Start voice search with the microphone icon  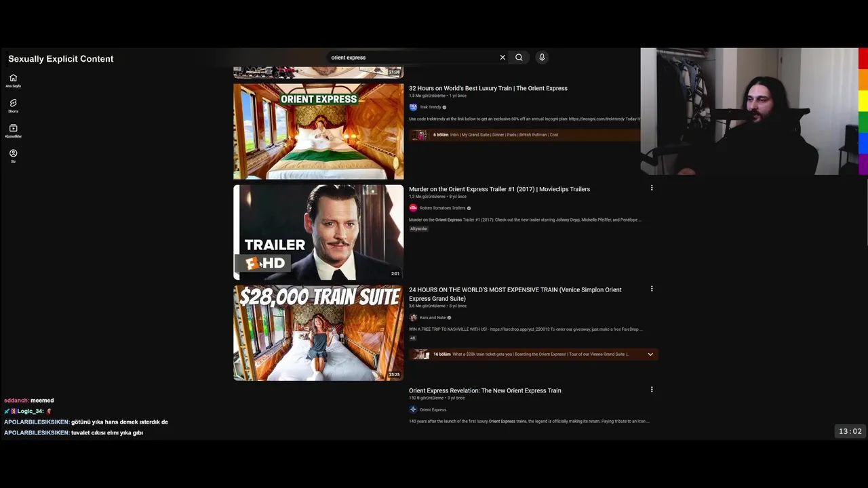click(542, 58)
